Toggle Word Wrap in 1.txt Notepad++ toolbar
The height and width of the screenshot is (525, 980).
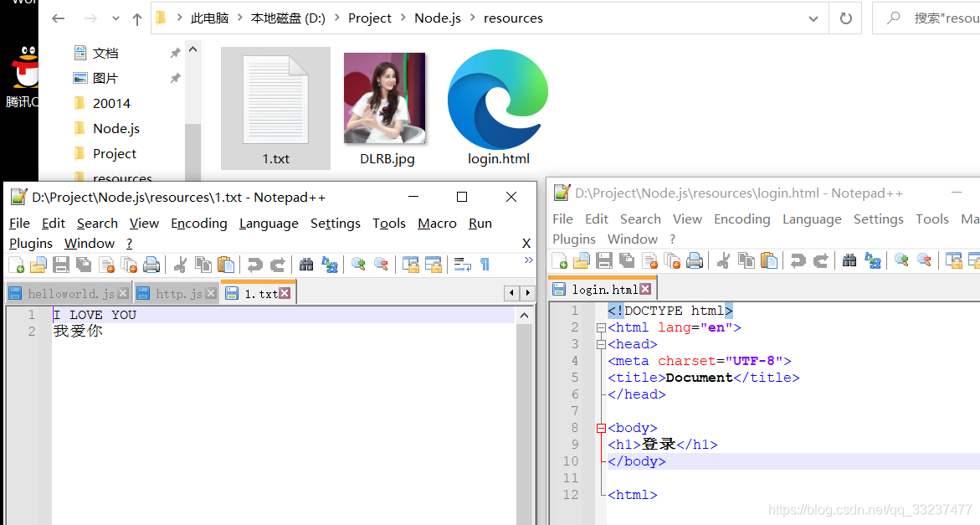pos(463,265)
